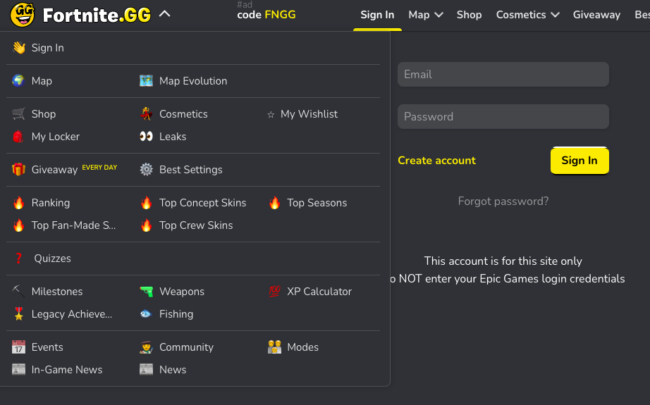The height and width of the screenshot is (405, 650).
Task: Click the shopping cart Shop icon
Action: [x=18, y=114]
